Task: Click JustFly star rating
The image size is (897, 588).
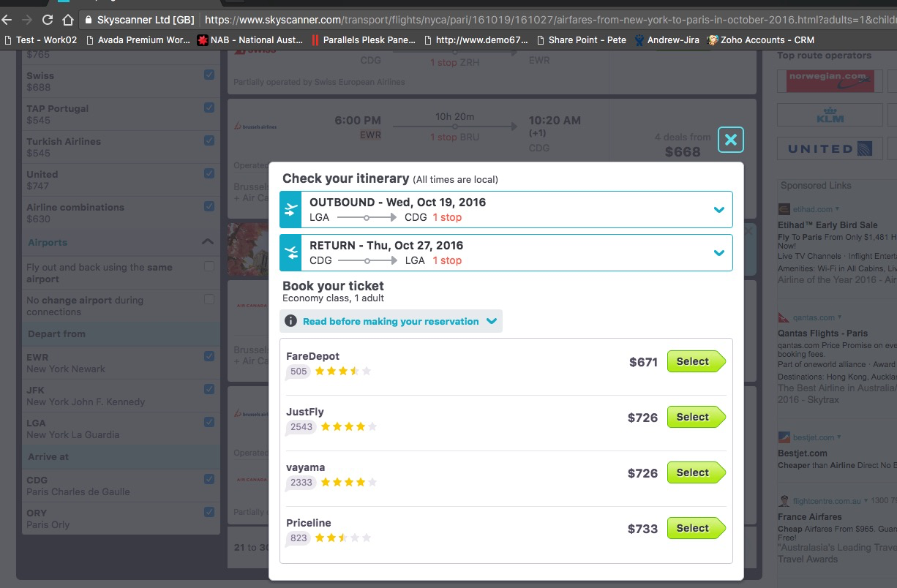Action: tap(348, 427)
